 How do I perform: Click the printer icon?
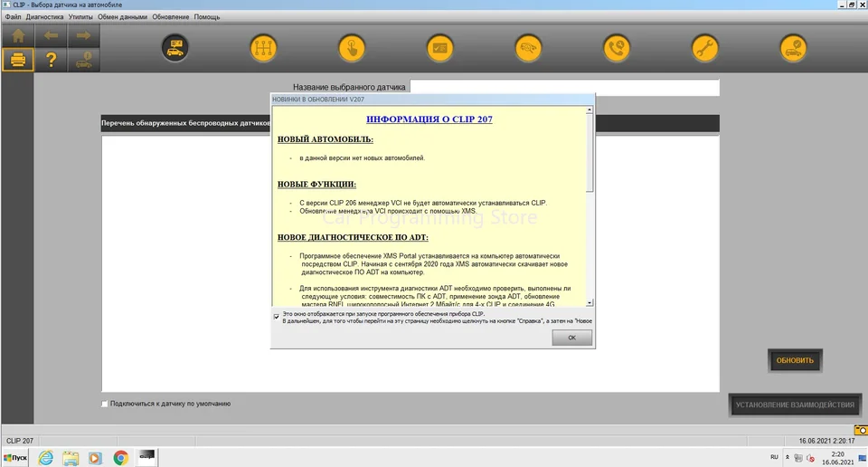(18, 59)
